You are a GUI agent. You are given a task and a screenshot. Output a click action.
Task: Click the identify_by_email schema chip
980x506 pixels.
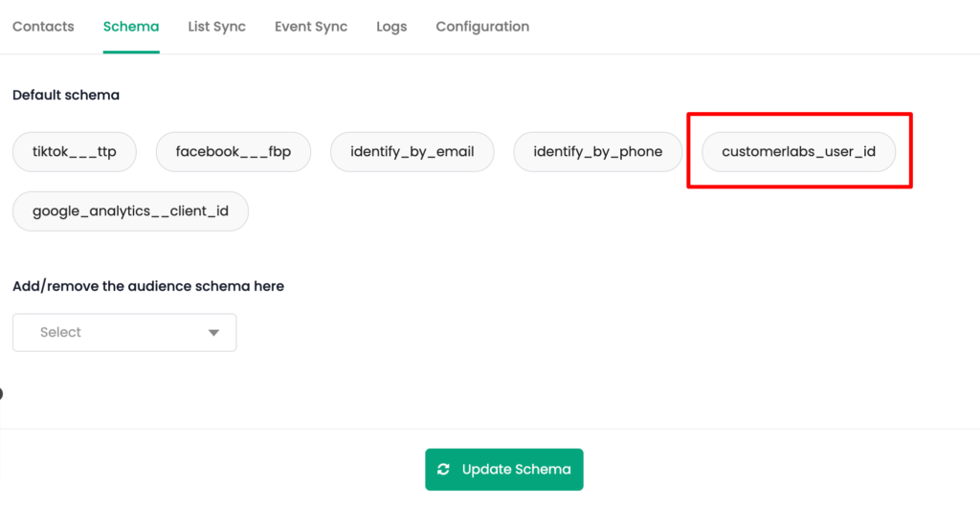coord(412,152)
